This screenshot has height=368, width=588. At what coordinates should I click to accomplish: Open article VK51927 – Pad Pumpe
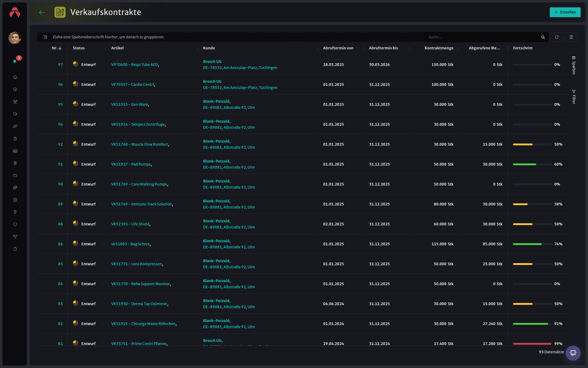point(131,164)
